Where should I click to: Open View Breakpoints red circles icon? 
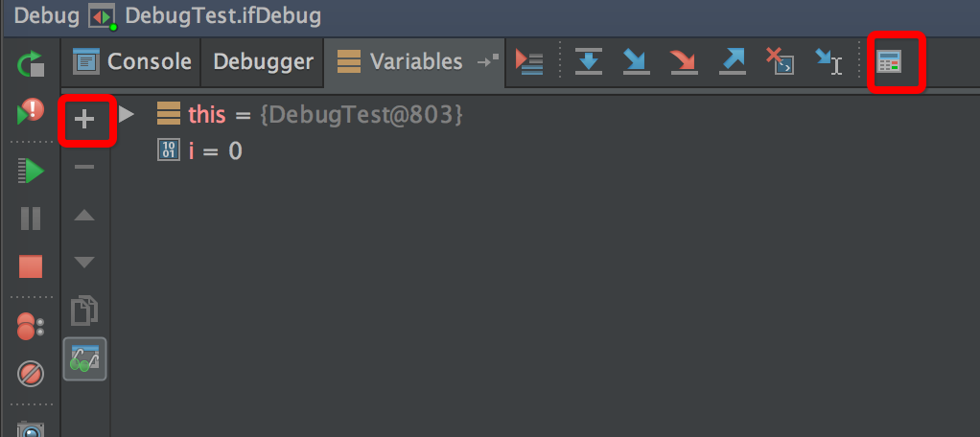[30, 327]
